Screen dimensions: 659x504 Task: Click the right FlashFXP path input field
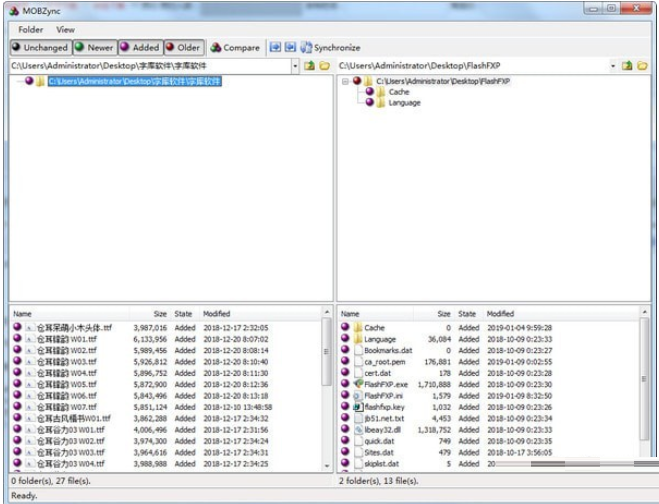(473, 66)
